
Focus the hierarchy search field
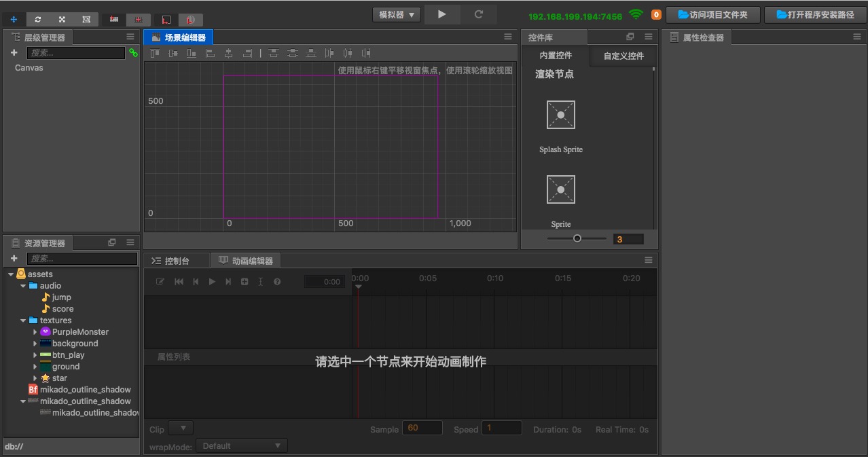pos(76,52)
